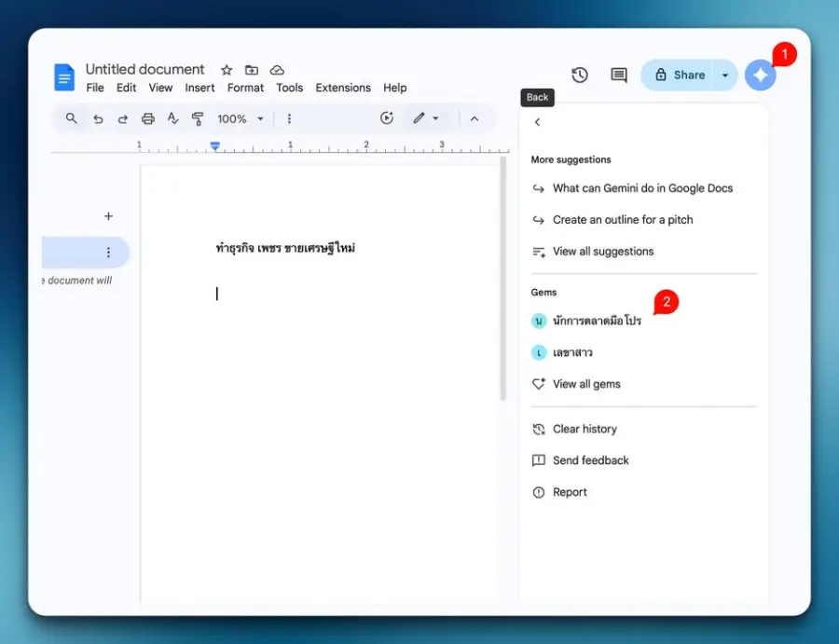Open the Extensions menu

[x=343, y=88]
